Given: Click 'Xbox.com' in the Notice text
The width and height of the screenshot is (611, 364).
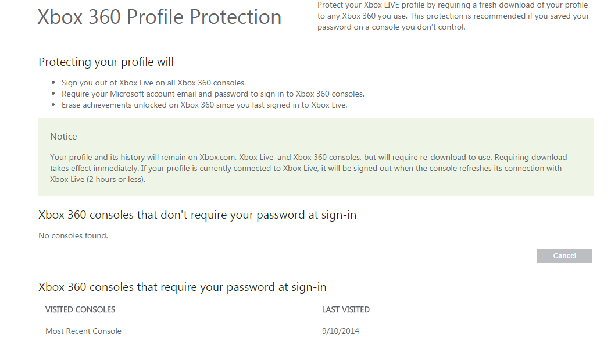Looking at the screenshot, I should coord(217,157).
